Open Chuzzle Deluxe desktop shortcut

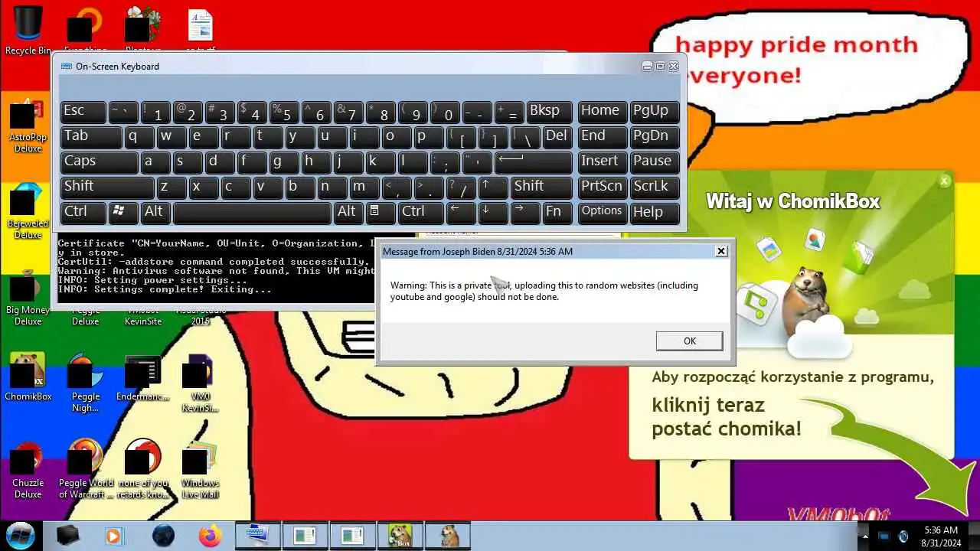coord(28,469)
